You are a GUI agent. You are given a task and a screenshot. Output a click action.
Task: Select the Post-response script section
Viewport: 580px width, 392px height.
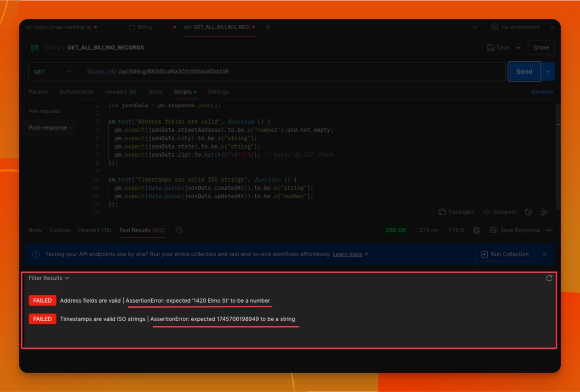click(x=48, y=127)
